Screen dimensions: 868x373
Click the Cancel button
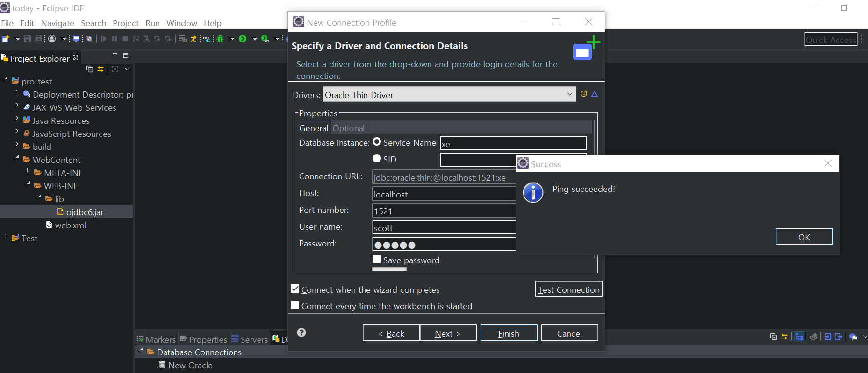point(569,333)
